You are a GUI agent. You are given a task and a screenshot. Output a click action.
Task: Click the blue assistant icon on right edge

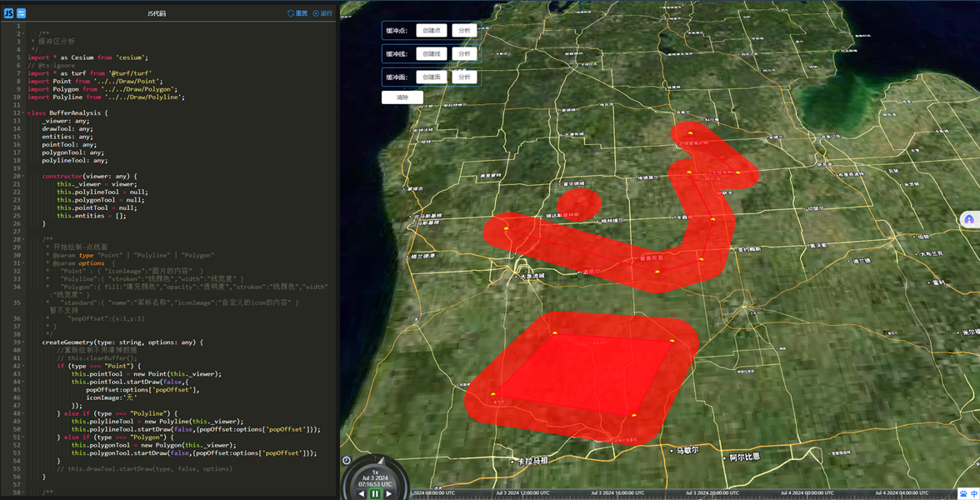[968, 219]
